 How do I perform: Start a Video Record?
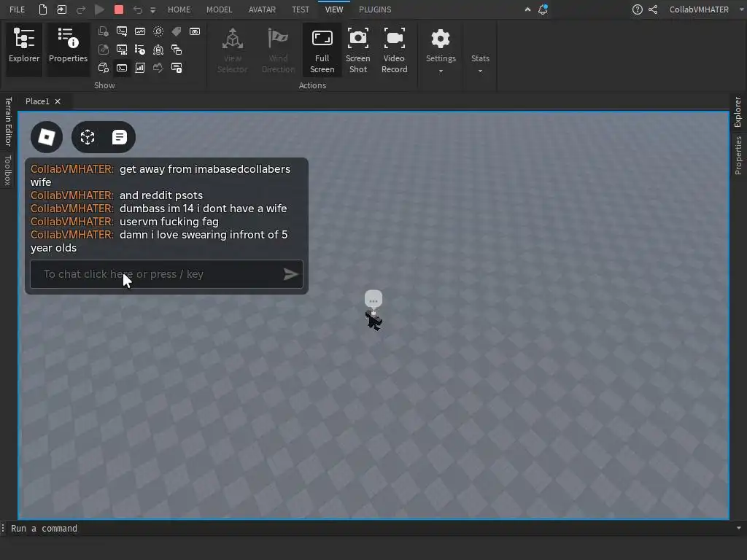[395, 50]
